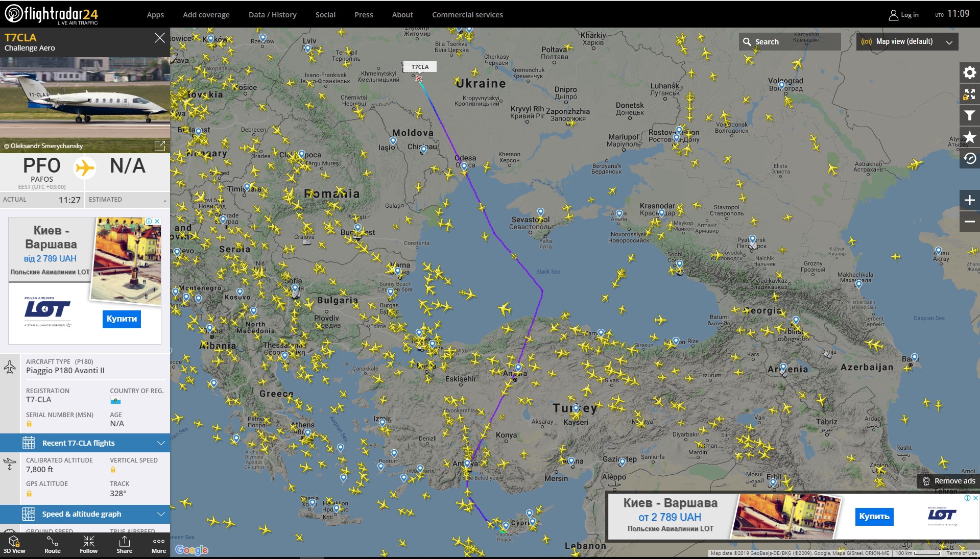The height and width of the screenshot is (559, 980).
Task: Toggle Follow aircraft mode
Action: (x=88, y=544)
